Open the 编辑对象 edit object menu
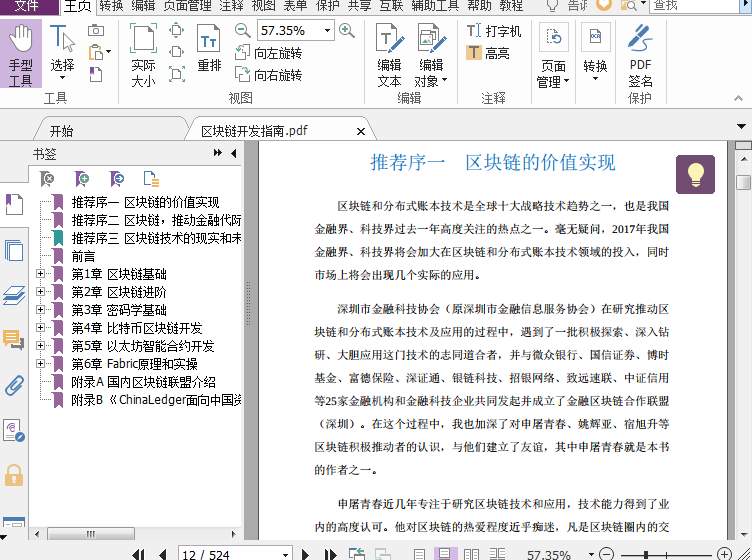This screenshot has height=560, width=752. (431, 55)
